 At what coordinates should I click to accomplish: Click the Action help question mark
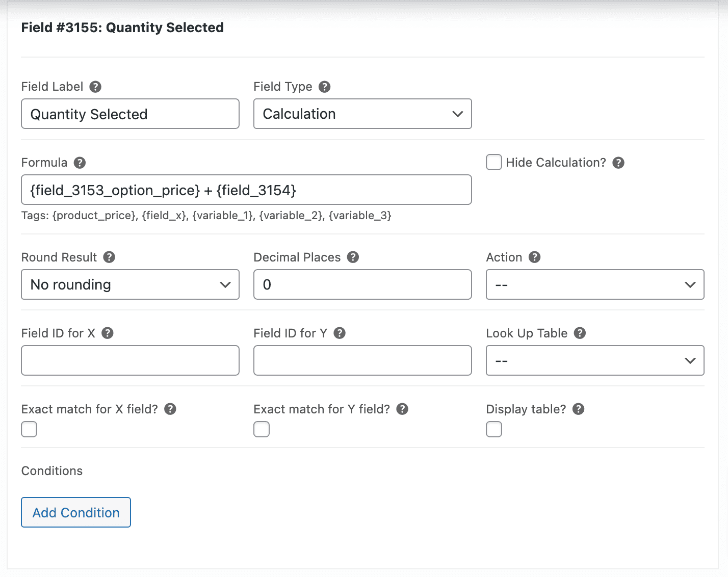click(535, 257)
